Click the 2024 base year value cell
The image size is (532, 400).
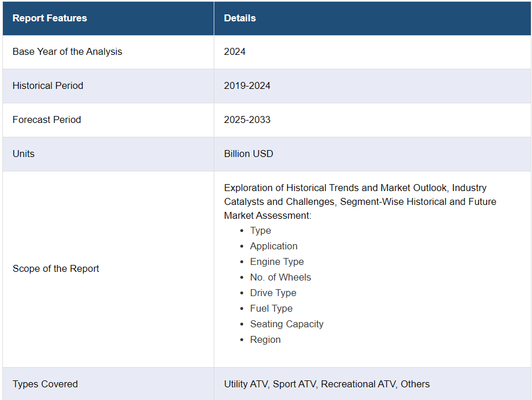[x=235, y=52]
